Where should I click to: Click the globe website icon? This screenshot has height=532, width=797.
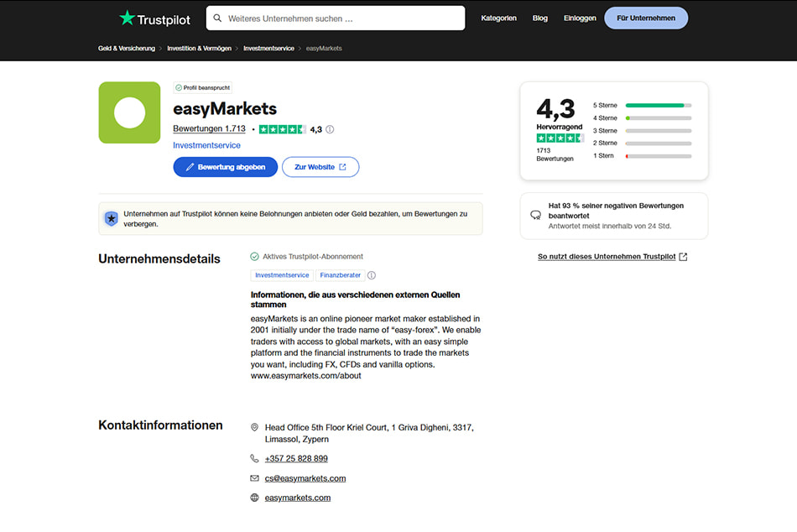coord(255,498)
